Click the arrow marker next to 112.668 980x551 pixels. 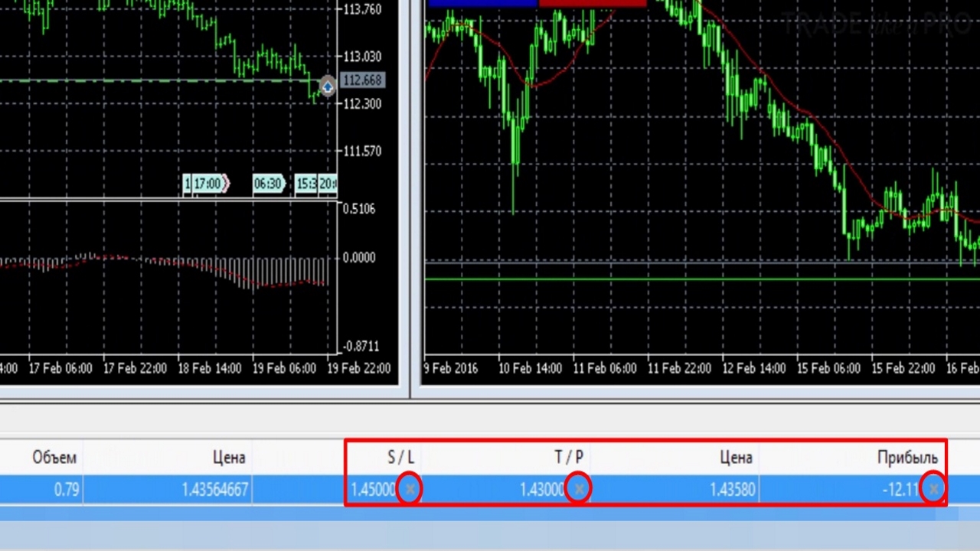328,86
